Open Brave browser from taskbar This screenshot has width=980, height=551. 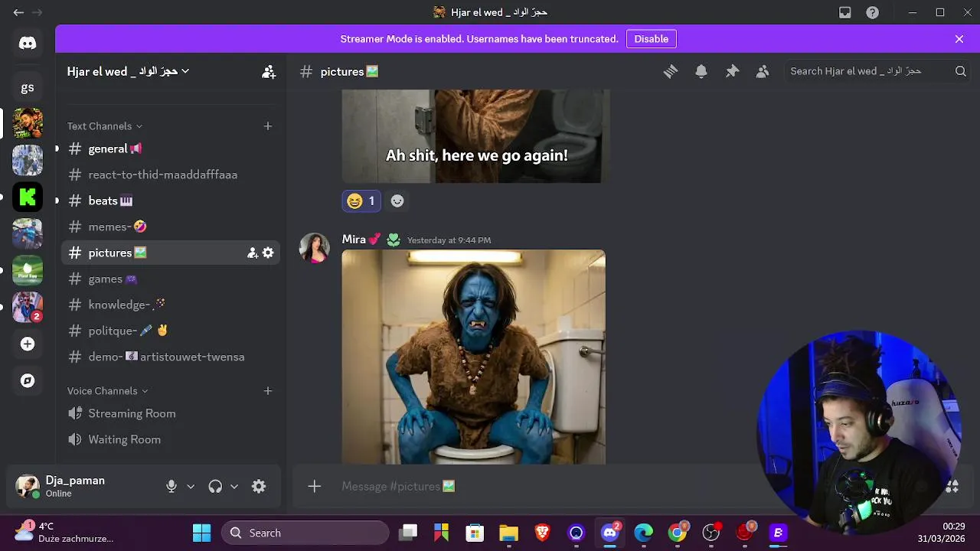click(x=542, y=533)
